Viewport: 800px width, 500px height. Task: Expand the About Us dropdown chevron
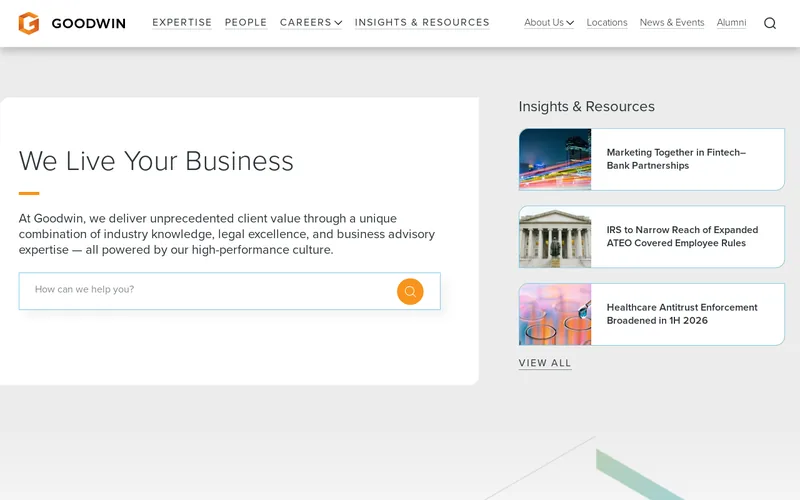(x=570, y=23)
